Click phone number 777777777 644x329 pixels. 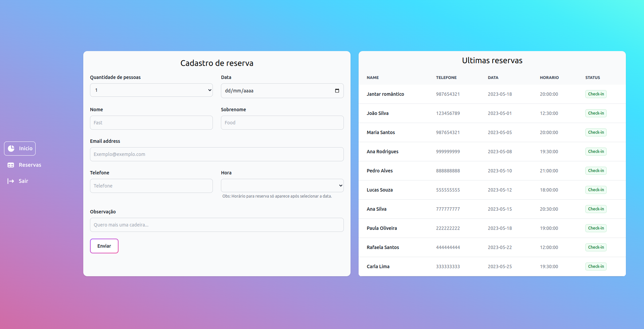coord(448,209)
